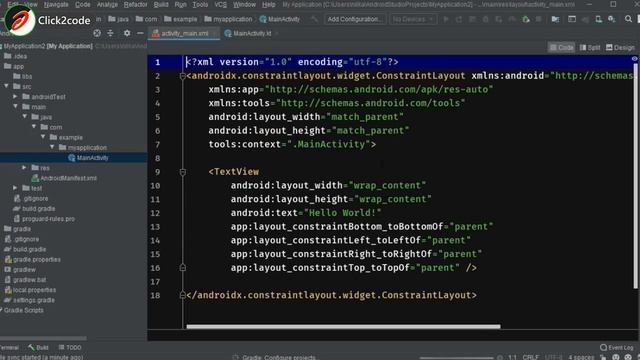Image resolution: width=640 pixels, height=360 pixels.
Task: Click the example breadcrumb in navigation bar
Action: point(180,19)
